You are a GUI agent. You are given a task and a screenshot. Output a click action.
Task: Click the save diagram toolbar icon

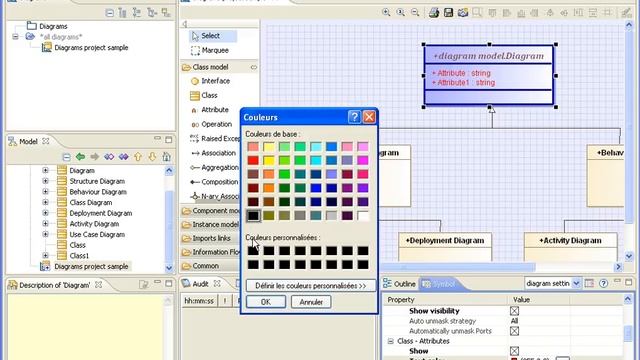point(448,13)
